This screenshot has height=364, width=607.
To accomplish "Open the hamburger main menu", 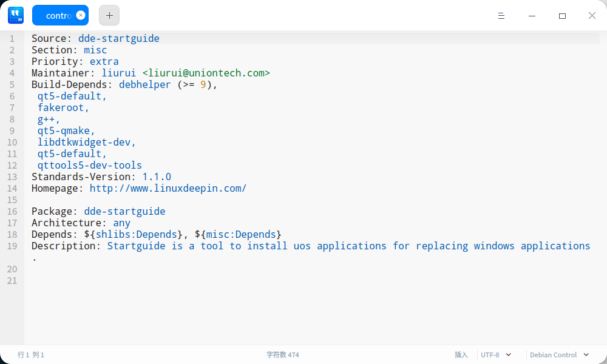I will pos(501,16).
